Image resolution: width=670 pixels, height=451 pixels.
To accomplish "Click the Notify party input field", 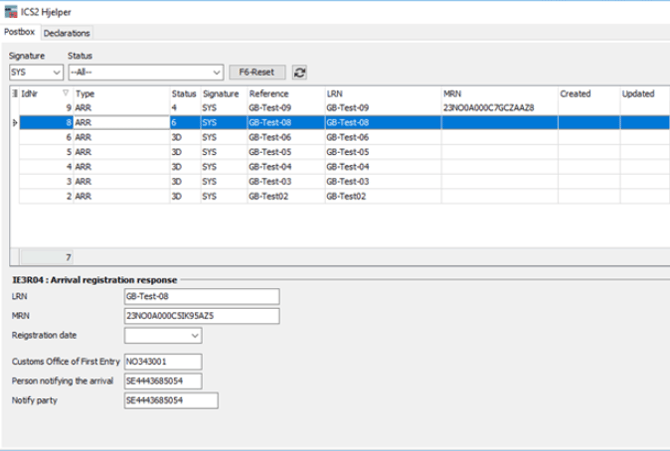I will tap(170, 401).
